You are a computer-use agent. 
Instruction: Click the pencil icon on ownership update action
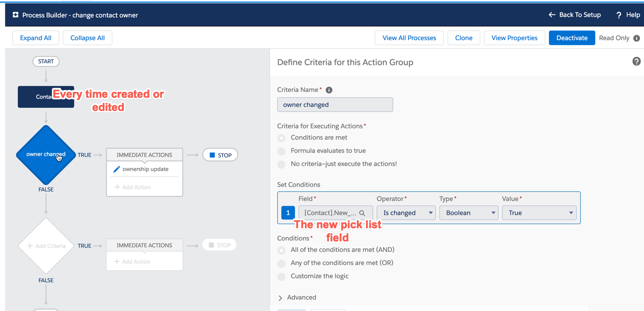[x=117, y=169]
